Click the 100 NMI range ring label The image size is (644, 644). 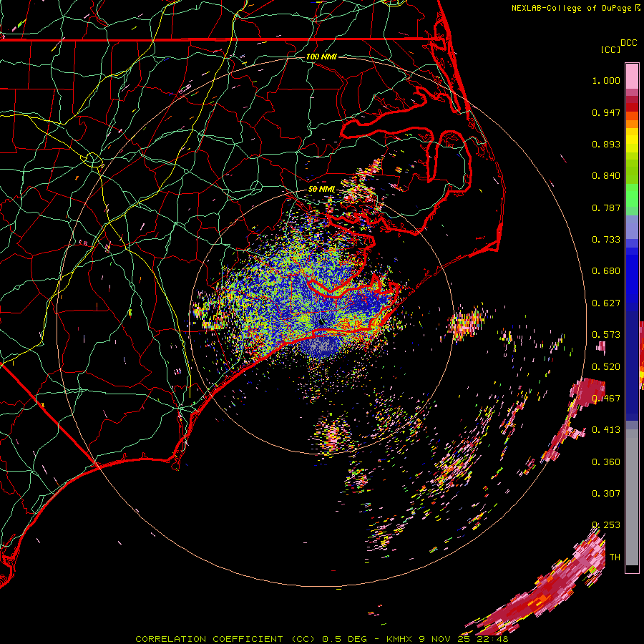point(321,57)
